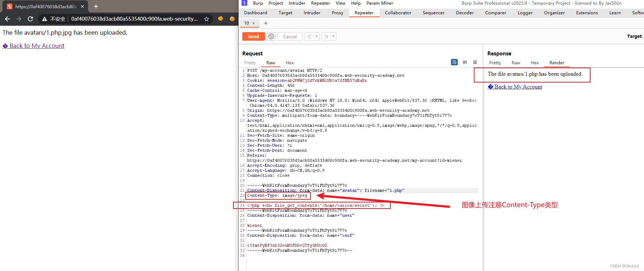The height and width of the screenshot is (271, 644).
Task: Toggle non-printable \n characters display
Action: coord(465,62)
